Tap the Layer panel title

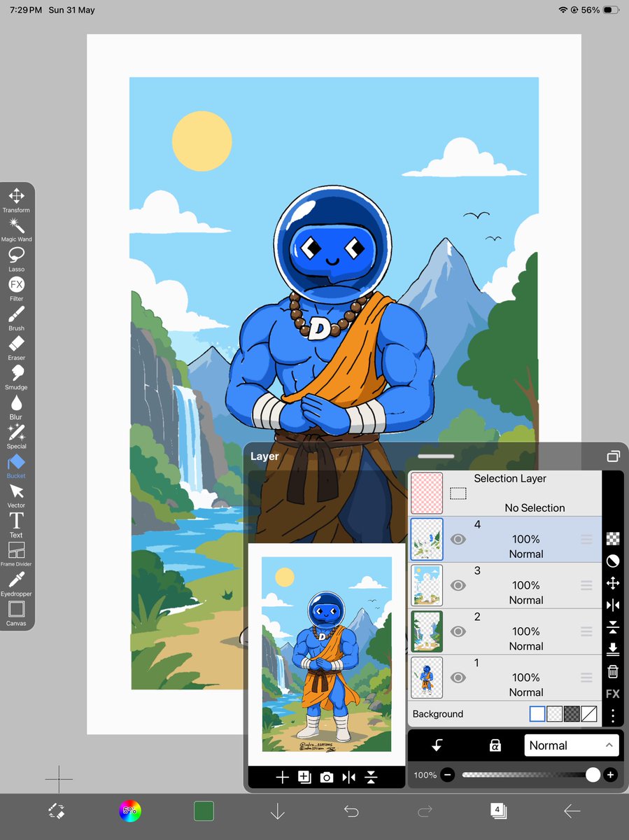(x=264, y=456)
